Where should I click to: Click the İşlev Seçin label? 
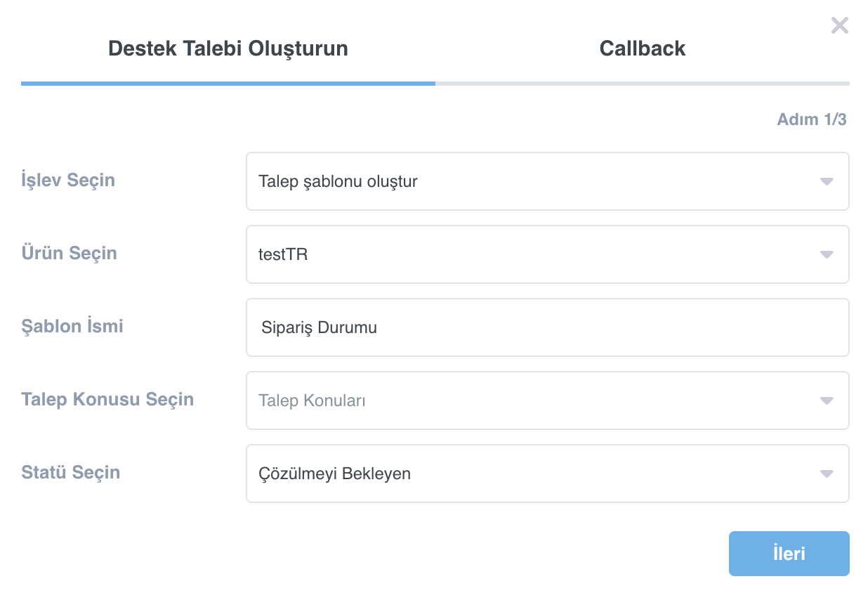68,181
